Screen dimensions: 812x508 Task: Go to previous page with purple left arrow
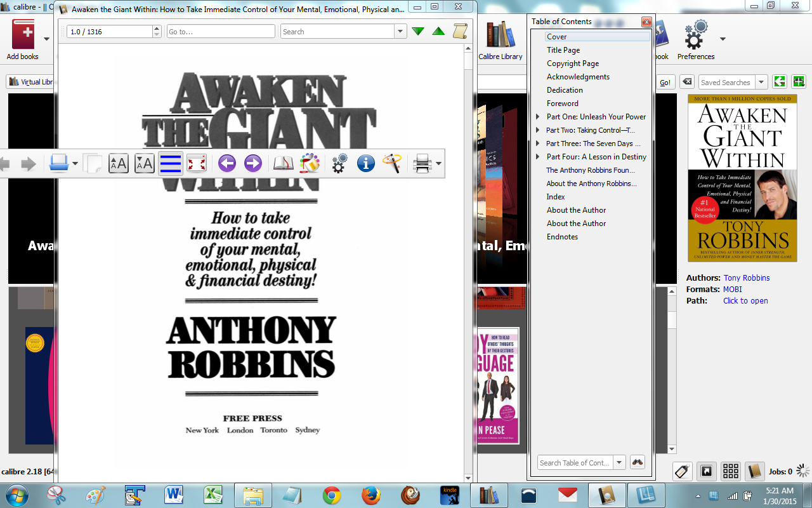(x=227, y=164)
